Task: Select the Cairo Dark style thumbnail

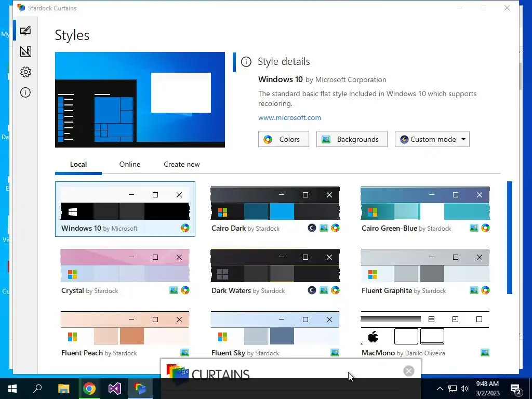Action: [x=275, y=203]
